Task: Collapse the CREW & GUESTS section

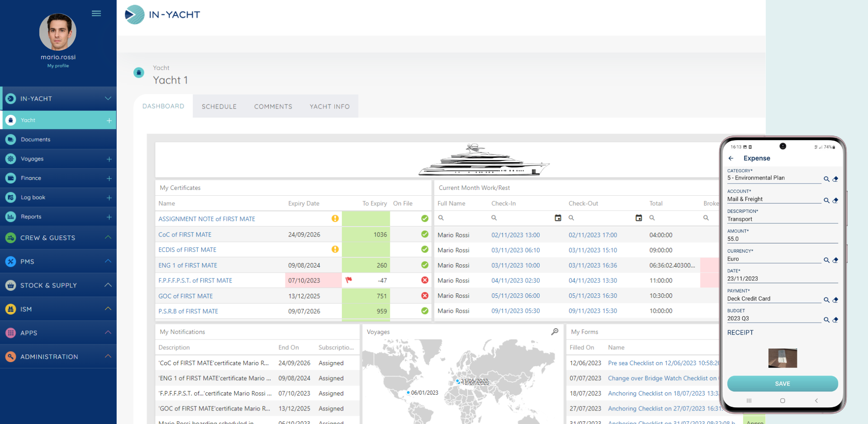Action: [108, 237]
